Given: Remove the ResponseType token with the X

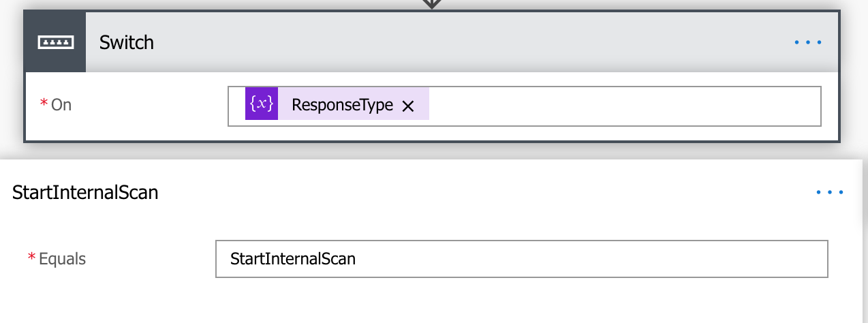Looking at the screenshot, I should point(408,106).
